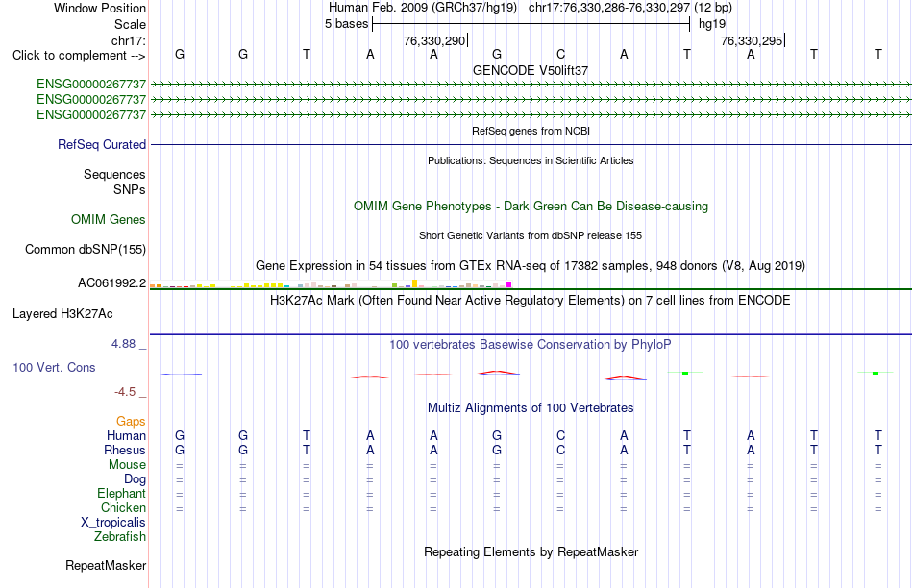
Task: Click the Common dbSNP(155) label
Action: (86, 249)
